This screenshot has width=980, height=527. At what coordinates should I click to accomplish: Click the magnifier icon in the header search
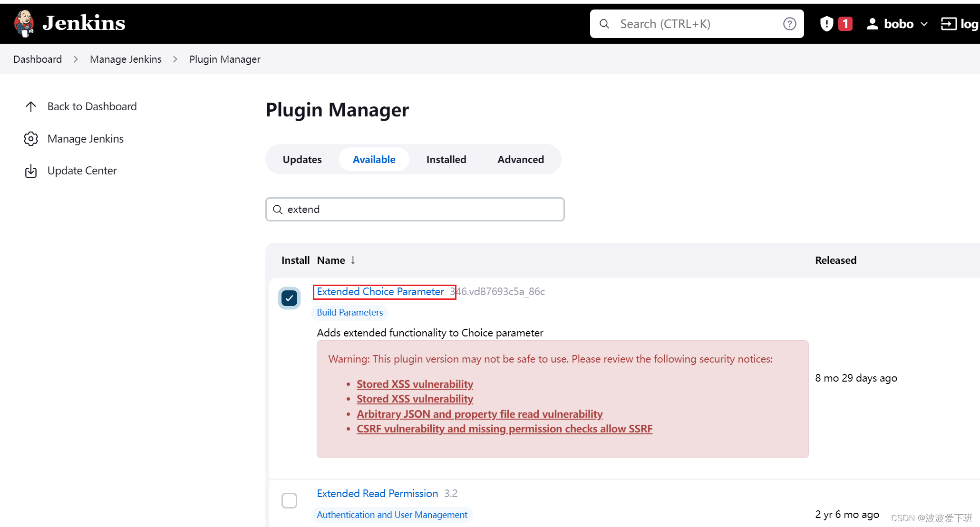(x=604, y=24)
